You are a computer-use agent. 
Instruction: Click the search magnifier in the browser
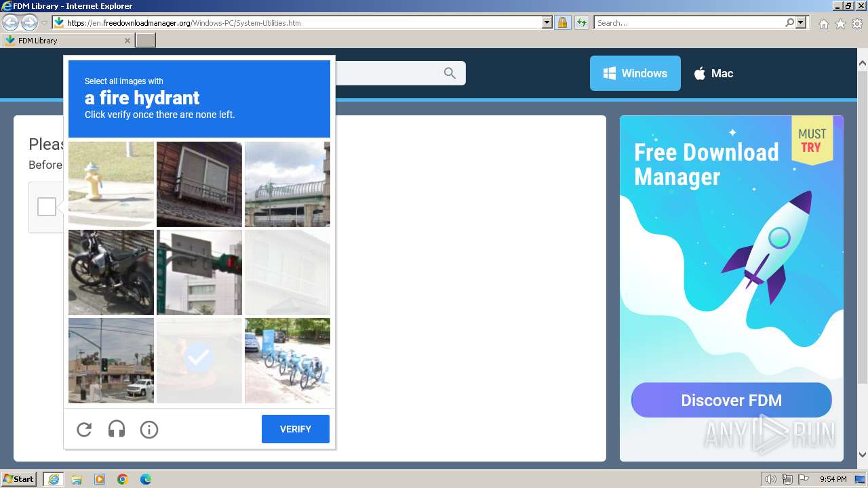pos(789,22)
